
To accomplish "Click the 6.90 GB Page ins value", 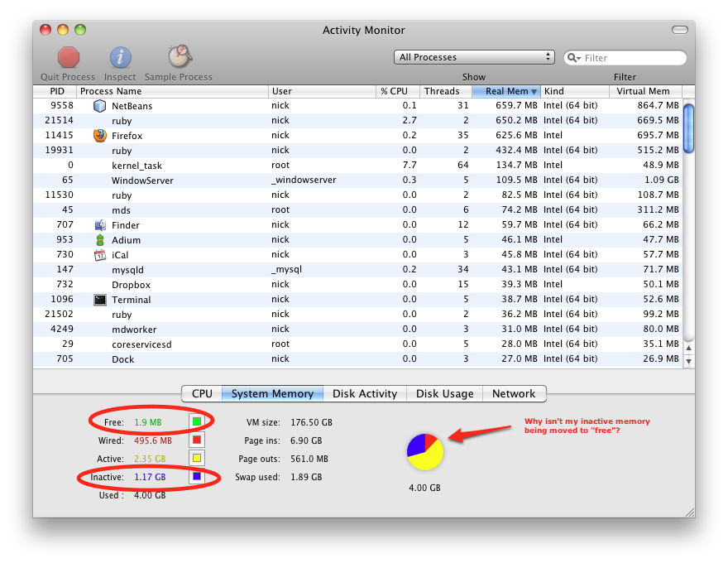I will (306, 440).
